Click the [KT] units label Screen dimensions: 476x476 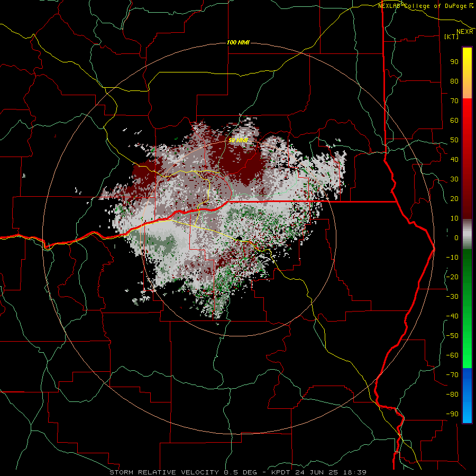click(x=452, y=36)
